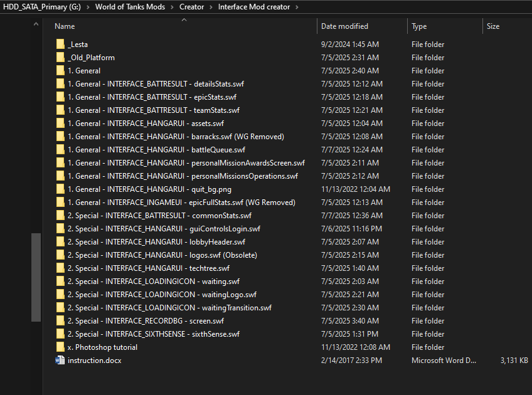Click the 7/6/2025 11:16 PM date cell

click(351, 229)
